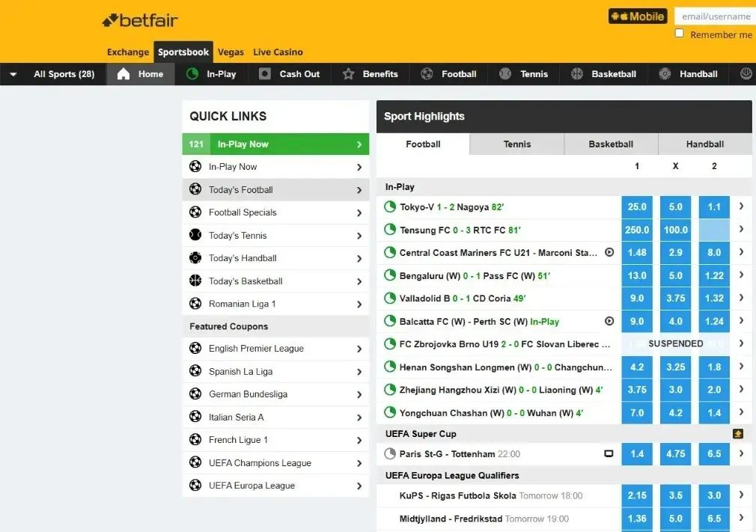
Task: Click the In-Play clock icon in navbar
Action: click(x=192, y=74)
